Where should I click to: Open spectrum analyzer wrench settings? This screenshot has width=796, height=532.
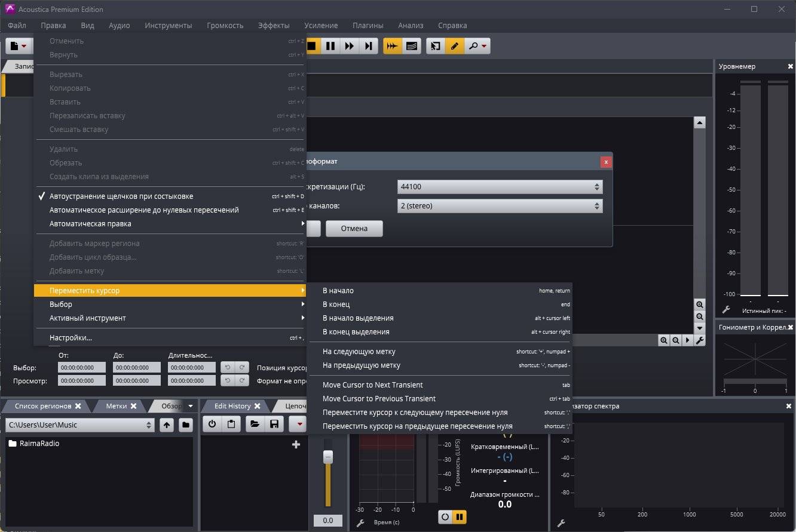pos(561,523)
